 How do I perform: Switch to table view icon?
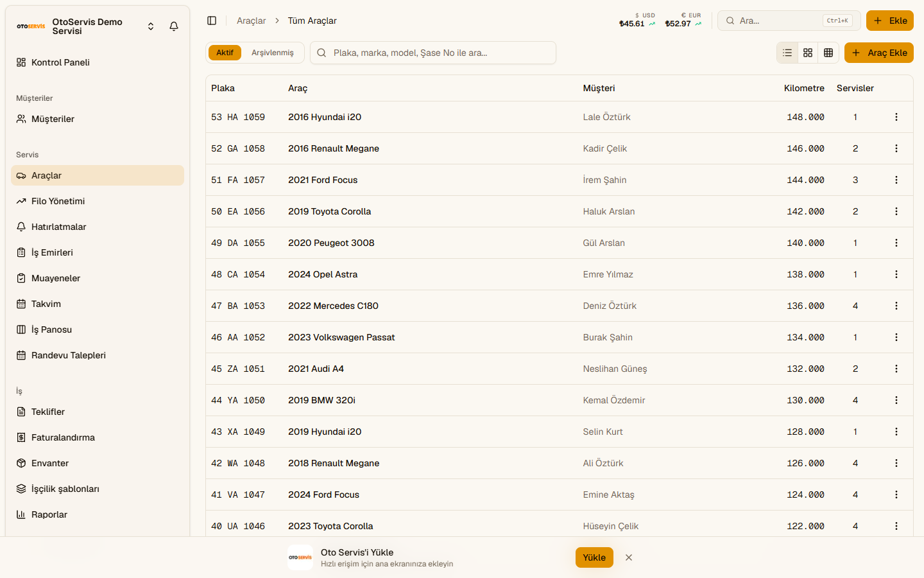[828, 53]
